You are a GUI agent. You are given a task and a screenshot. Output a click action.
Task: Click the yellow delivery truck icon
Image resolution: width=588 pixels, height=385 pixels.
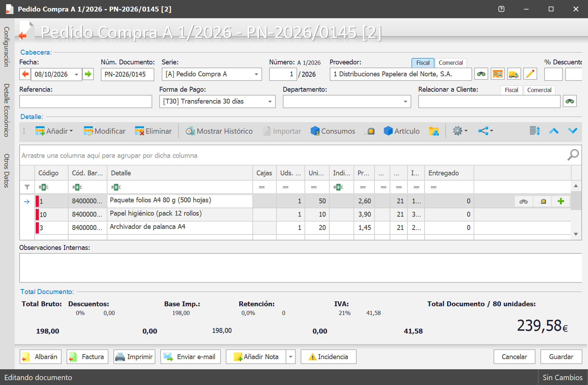[x=513, y=74]
